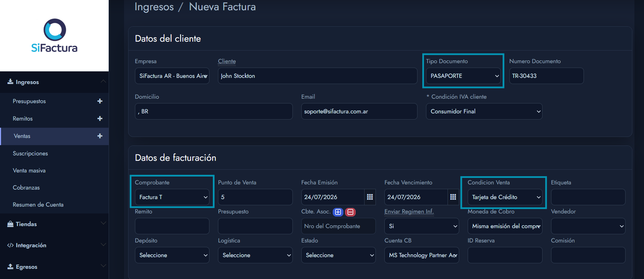Open the Vendedor dropdown

pyautogui.click(x=588, y=226)
